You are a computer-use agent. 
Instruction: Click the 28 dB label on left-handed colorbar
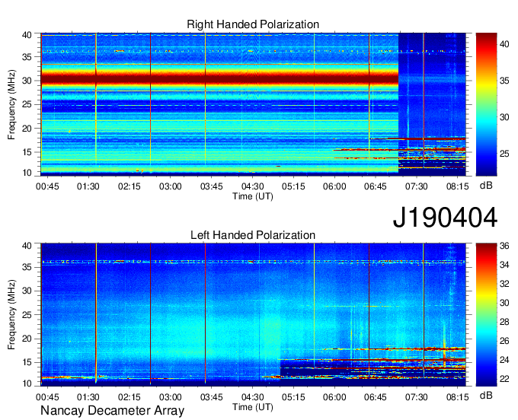coord(504,322)
